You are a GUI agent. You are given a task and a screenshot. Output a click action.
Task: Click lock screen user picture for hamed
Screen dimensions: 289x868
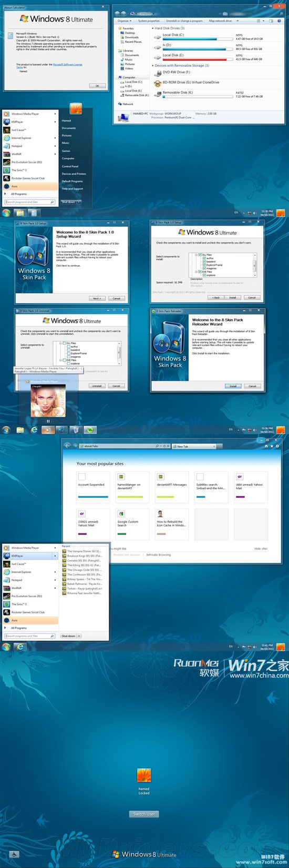(x=144, y=775)
